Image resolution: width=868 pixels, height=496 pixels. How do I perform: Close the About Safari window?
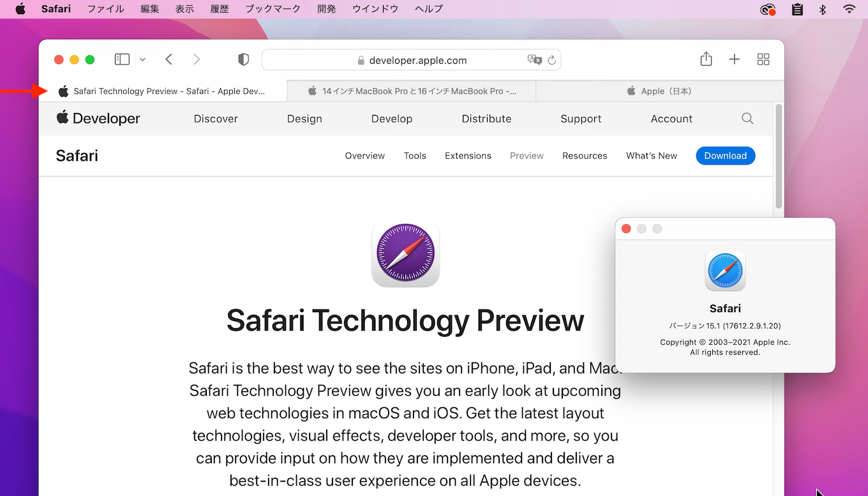[626, 229]
